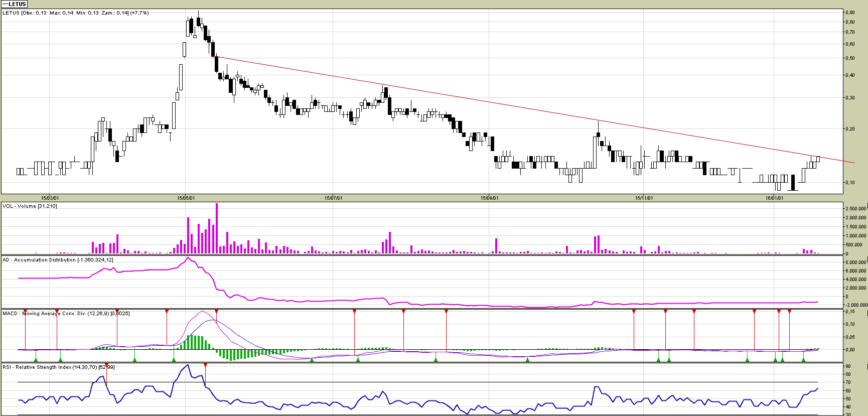Click the first red sell marker in MACD panel
Viewport: 868px width, 416px height.
(25, 312)
